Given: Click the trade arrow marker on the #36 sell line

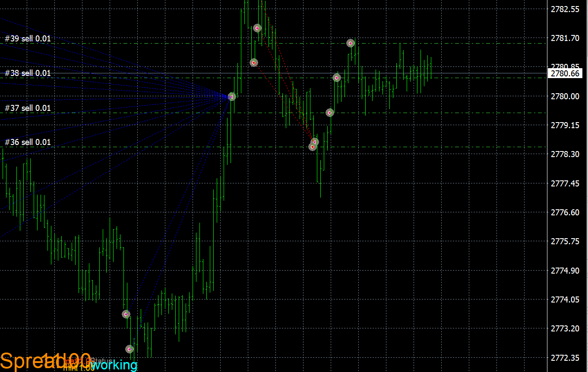Looking at the screenshot, I should point(313,147).
